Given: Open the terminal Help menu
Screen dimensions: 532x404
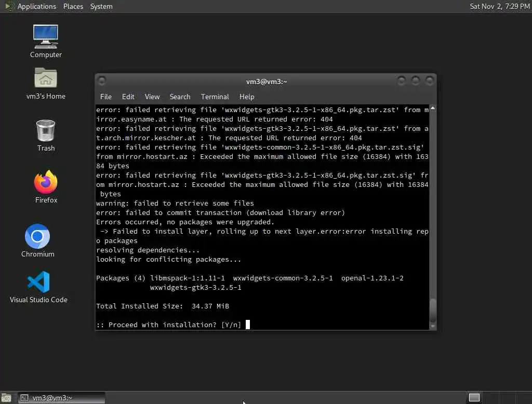Looking at the screenshot, I should pos(247,97).
